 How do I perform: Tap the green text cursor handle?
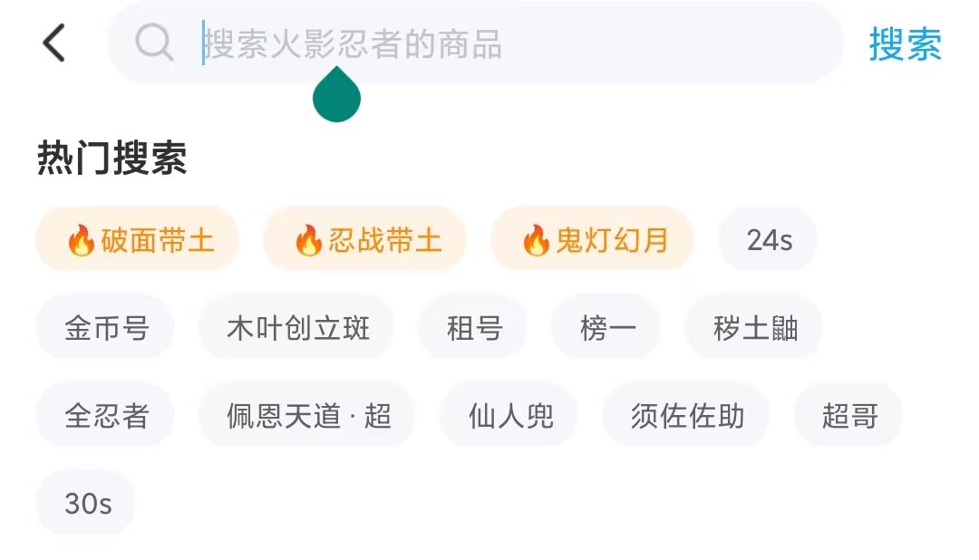336,96
